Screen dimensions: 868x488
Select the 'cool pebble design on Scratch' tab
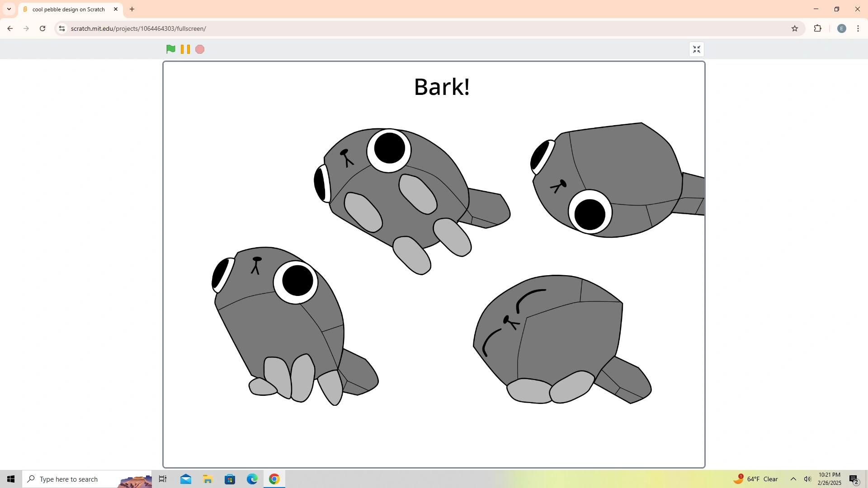coord(68,9)
